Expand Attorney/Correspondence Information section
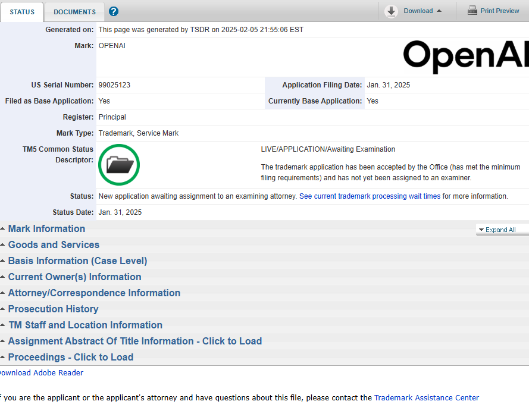This screenshot has height=420, width=529. tap(94, 293)
